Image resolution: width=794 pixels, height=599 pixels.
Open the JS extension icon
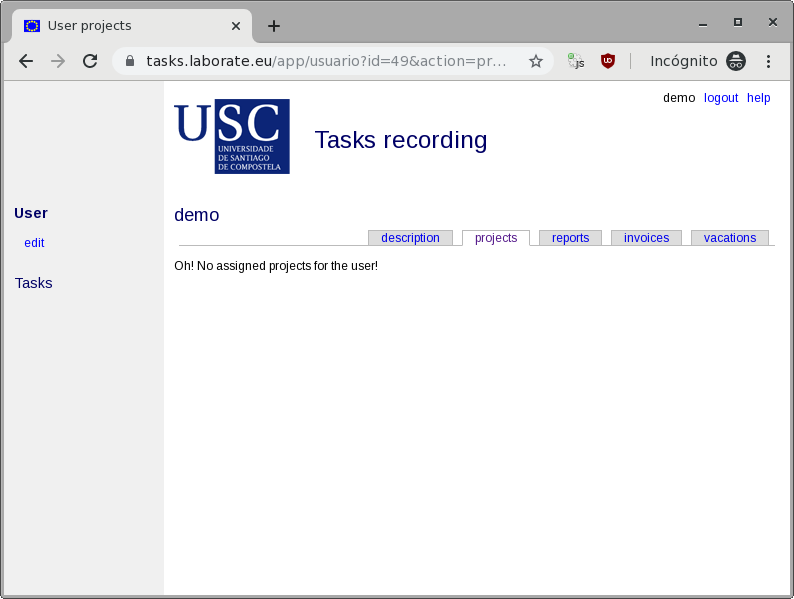tap(576, 61)
